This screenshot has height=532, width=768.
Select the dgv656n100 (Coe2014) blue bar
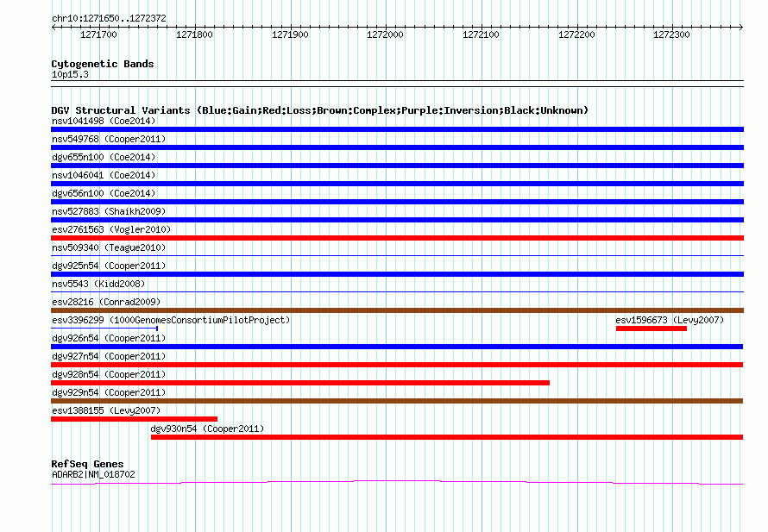pos(397,202)
